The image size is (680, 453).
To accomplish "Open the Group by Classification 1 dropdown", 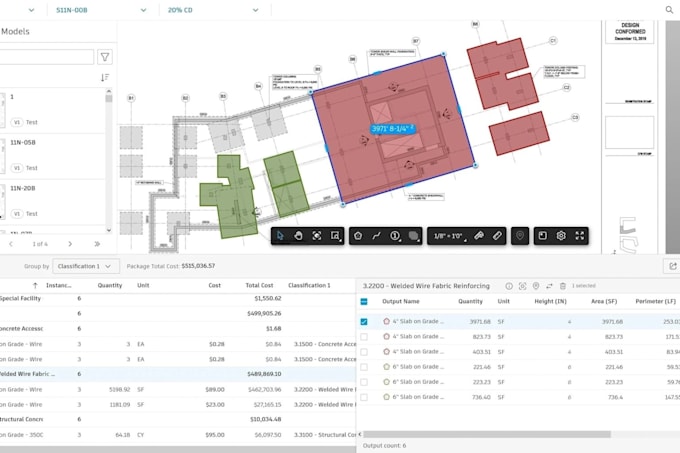I will (86, 266).
